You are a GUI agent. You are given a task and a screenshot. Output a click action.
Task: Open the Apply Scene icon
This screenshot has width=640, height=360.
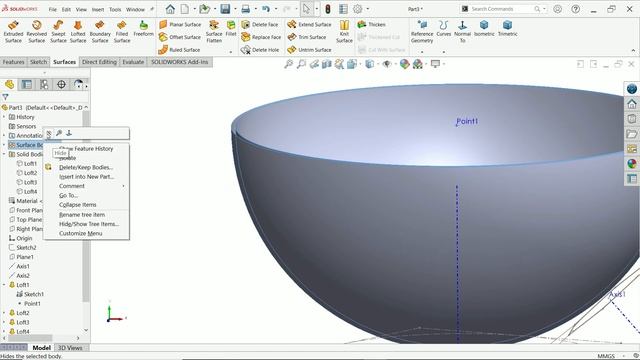(418, 64)
